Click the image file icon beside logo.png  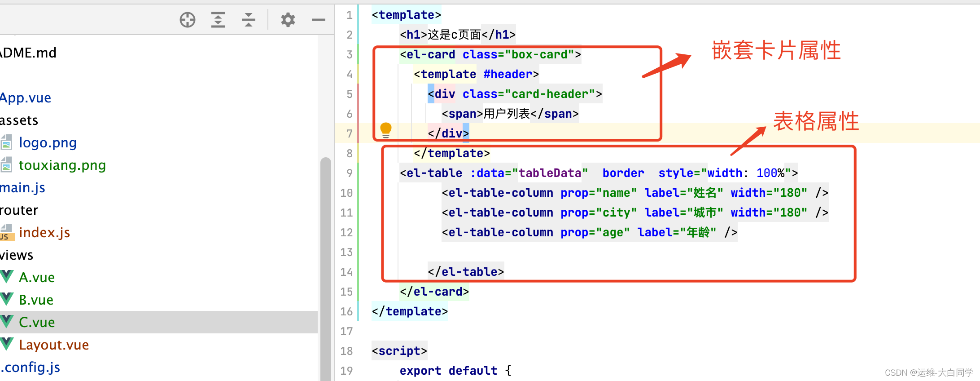pos(6,142)
